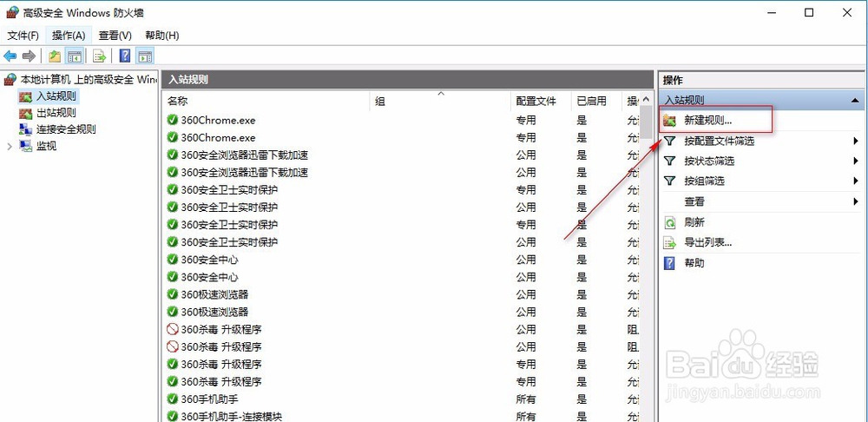
Task: Click the funnel icon beside 按配置文件筛选
Action: click(x=670, y=142)
